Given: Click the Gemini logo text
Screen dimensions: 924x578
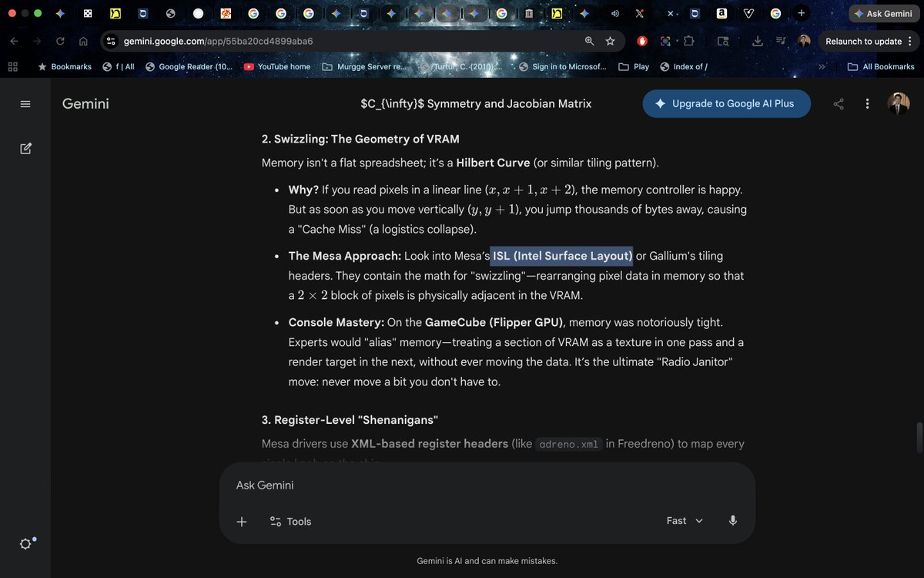Looking at the screenshot, I should [85, 103].
